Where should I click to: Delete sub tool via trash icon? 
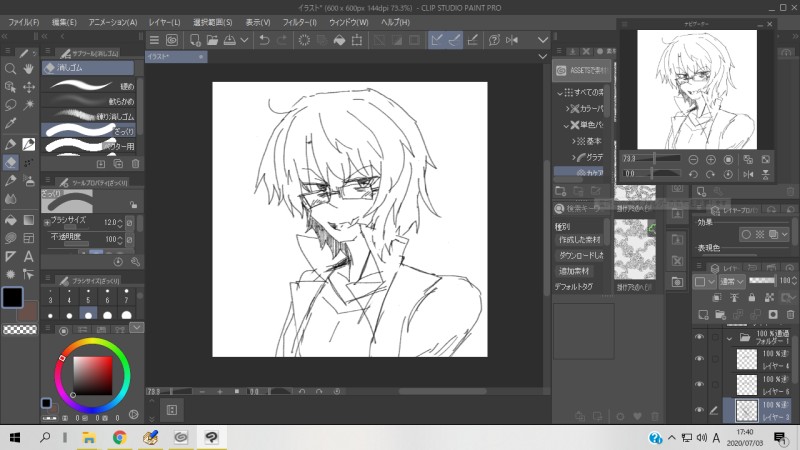coord(135,164)
